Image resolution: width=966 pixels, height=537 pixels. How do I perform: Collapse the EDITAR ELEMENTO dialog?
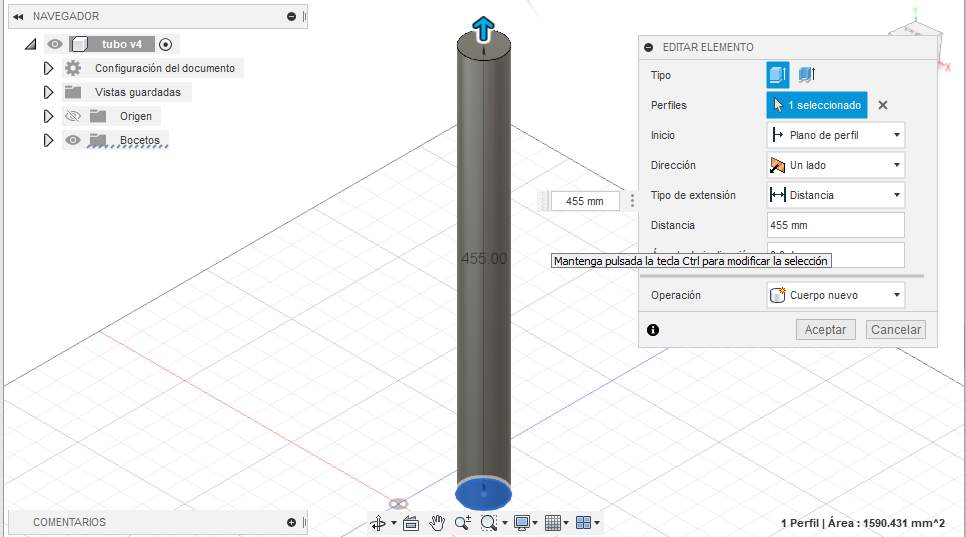coord(649,47)
